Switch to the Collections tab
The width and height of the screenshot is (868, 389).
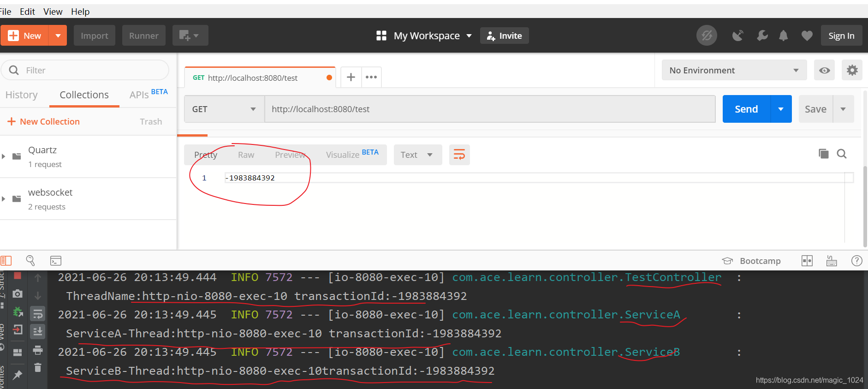84,95
